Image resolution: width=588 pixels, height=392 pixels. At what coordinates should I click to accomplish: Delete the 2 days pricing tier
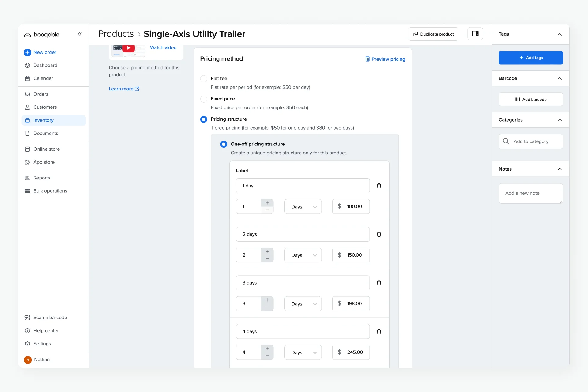379,234
